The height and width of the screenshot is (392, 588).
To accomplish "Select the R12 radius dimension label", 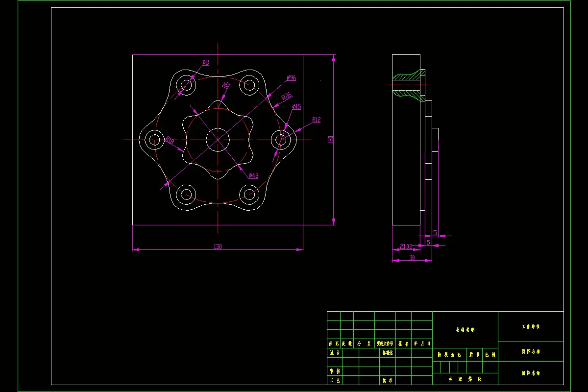I will (x=316, y=120).
